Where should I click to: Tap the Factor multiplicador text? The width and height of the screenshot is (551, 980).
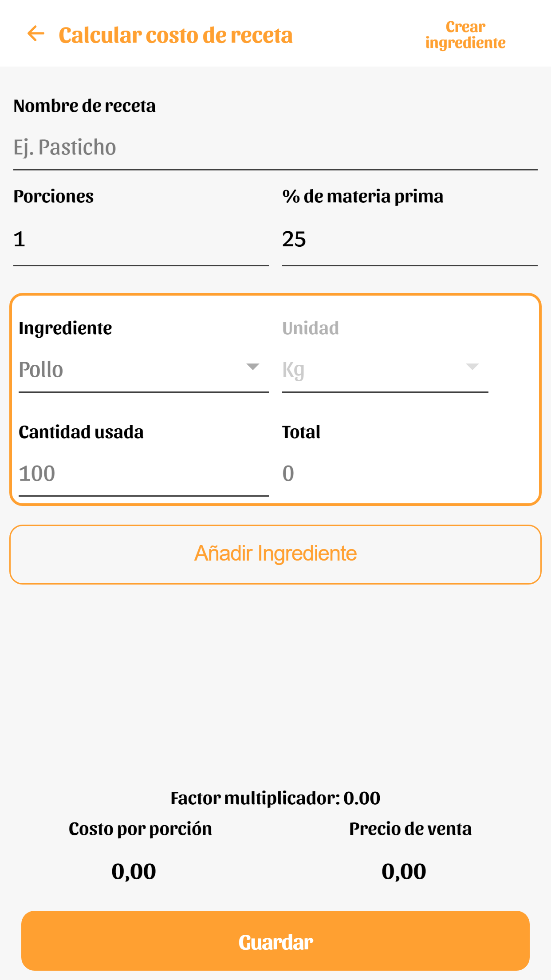point(275,798)
